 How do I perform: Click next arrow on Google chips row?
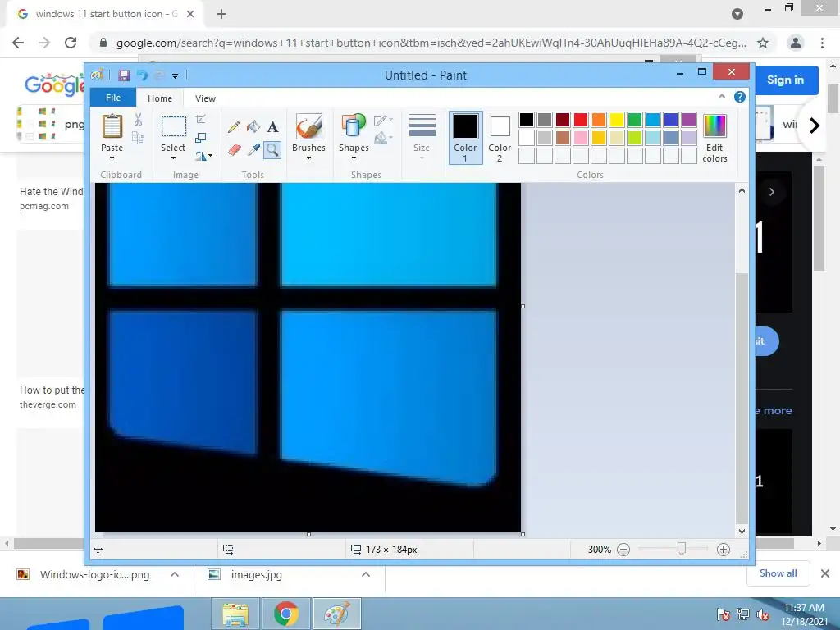[x=815, y=126]
